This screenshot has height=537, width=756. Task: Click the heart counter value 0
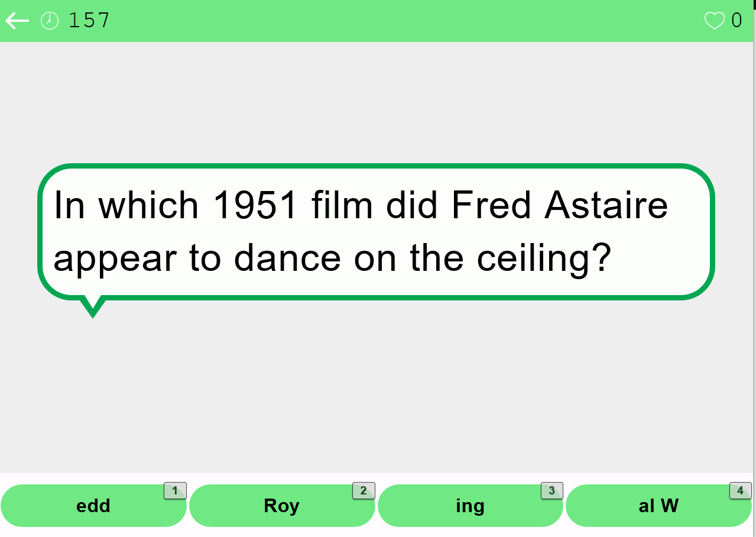pyautogui.click(x=736, y=21)
